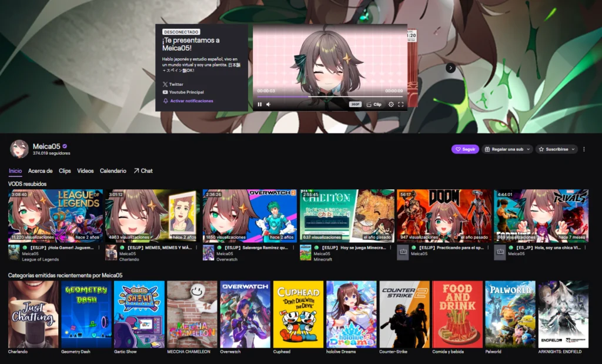Click Charlando category box art under MEMES VOD
Viewport: 602px width, 364px height.
111,253
